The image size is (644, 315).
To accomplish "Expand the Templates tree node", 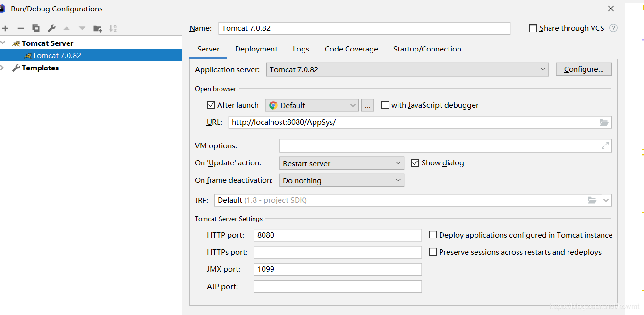I will point(3,68).
